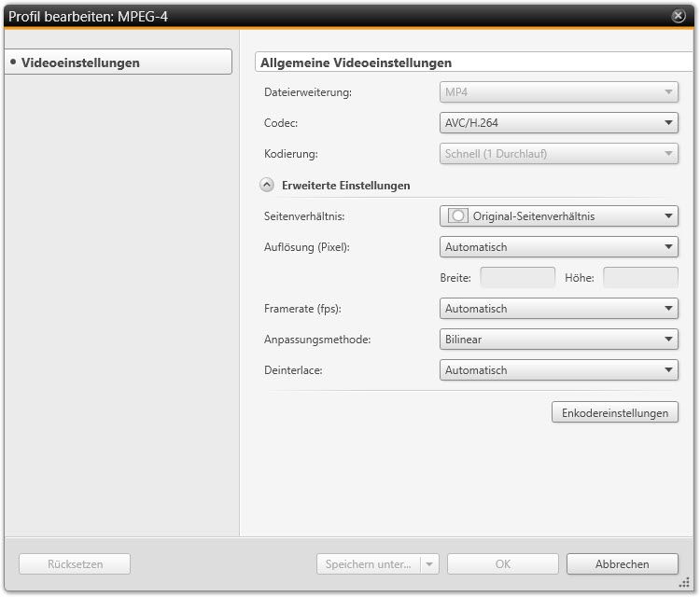Click the OK button

502,564
